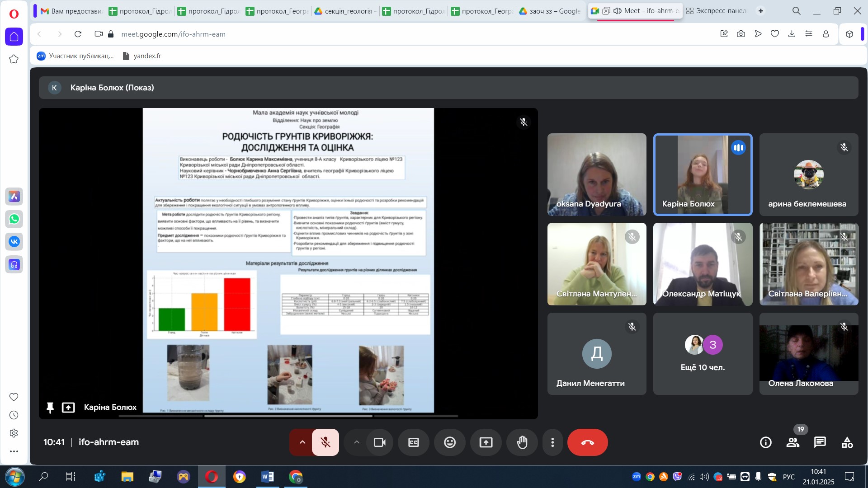Open the activities shapes icon

[x=847, y=442]
